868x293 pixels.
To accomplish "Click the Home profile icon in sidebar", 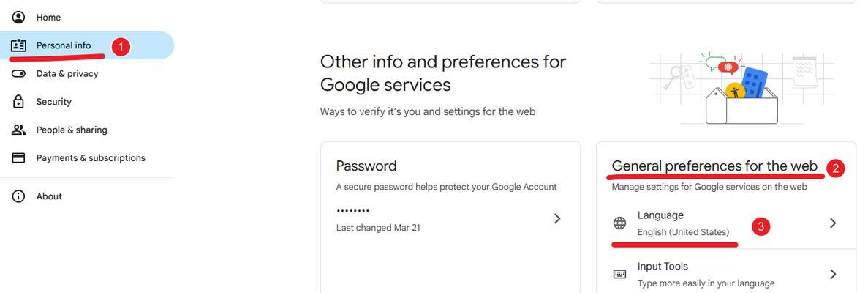I will pos(18,17).
